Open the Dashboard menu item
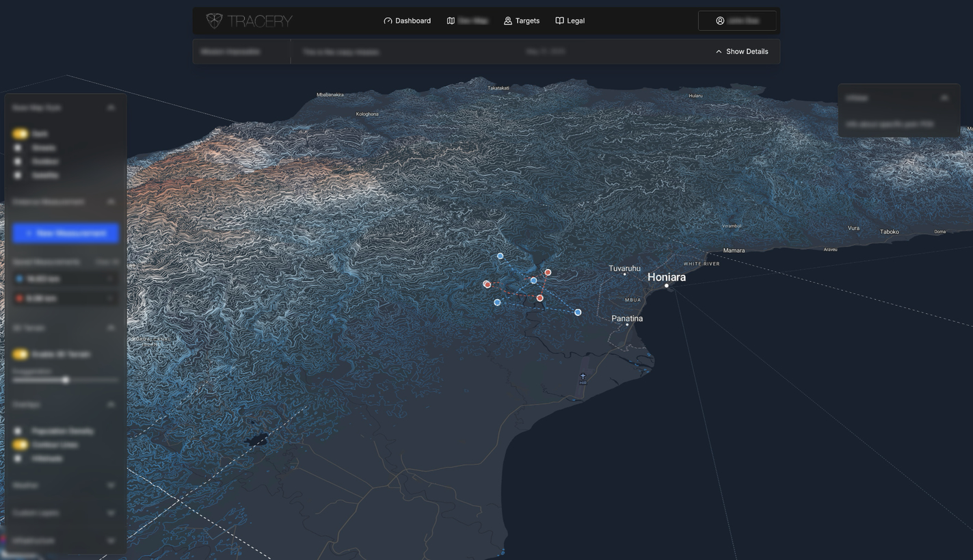 413,21
